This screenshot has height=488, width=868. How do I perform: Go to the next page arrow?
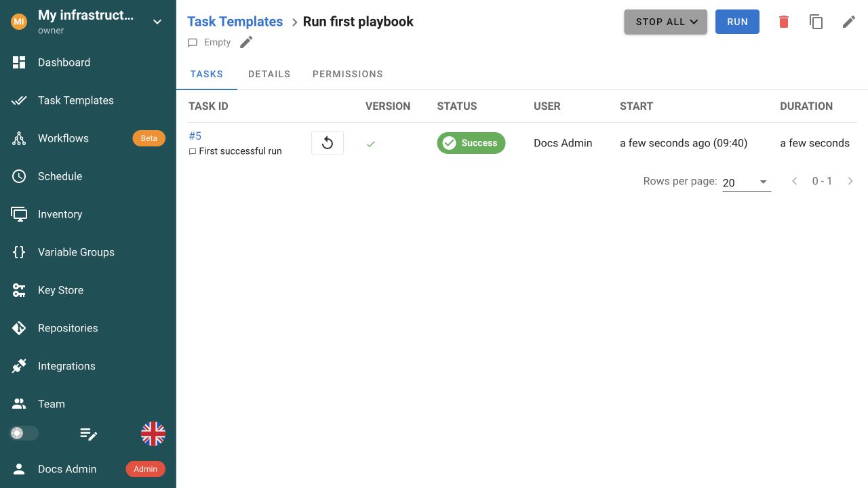pos(850,181)
